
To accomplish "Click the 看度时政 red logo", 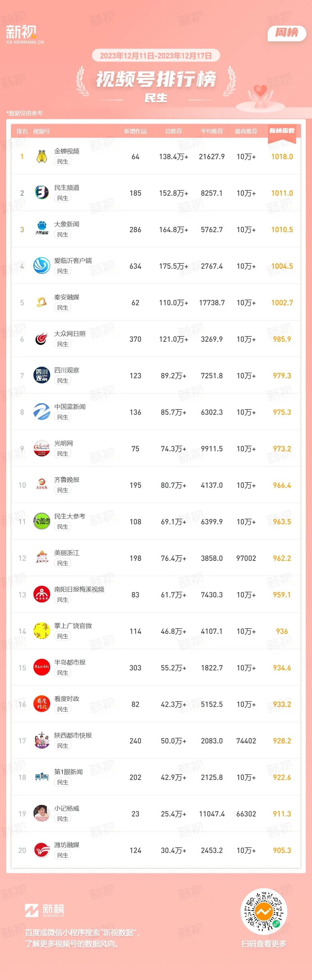I will pyautogui.click(x=42, y=704).
